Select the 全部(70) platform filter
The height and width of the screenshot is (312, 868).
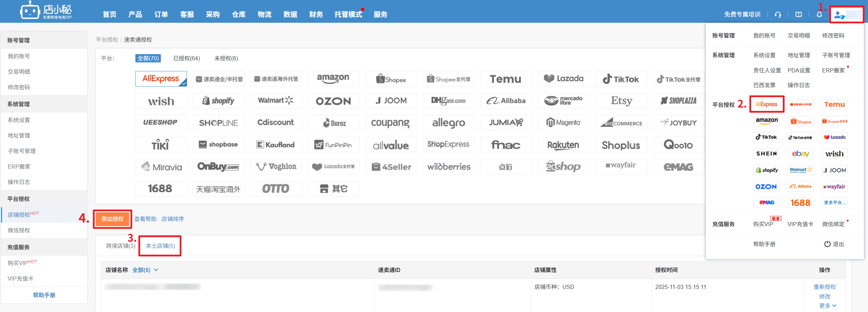pos(148,58)
